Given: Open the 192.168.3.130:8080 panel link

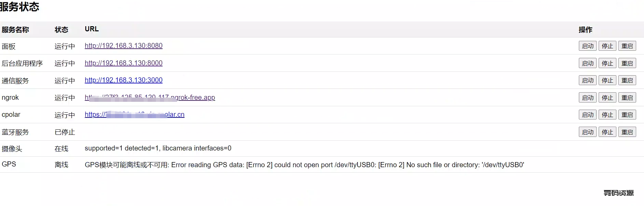Looking at the screenshot, I should click(123, 46).
